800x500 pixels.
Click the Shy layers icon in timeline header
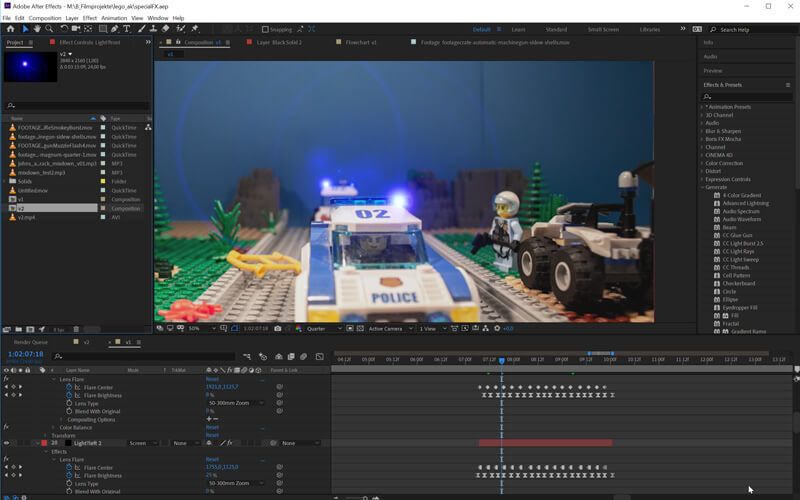click(279, 357)
